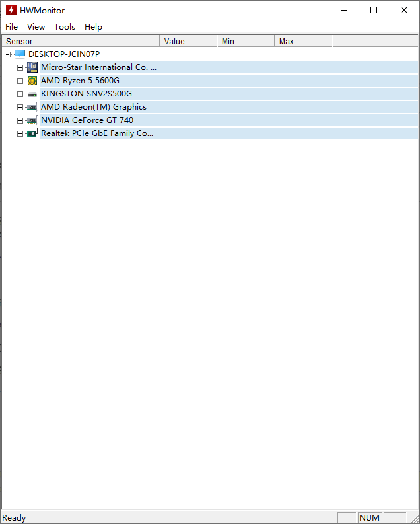Select the AMD Ryzen 5 5600G row
Screen dimensions: 420x524
point(228,81)
